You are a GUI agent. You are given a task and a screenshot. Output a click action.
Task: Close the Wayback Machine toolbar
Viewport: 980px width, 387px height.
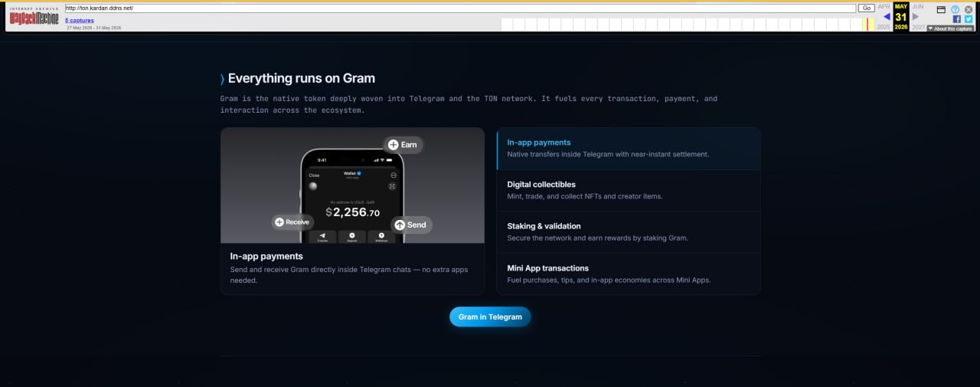969,9
